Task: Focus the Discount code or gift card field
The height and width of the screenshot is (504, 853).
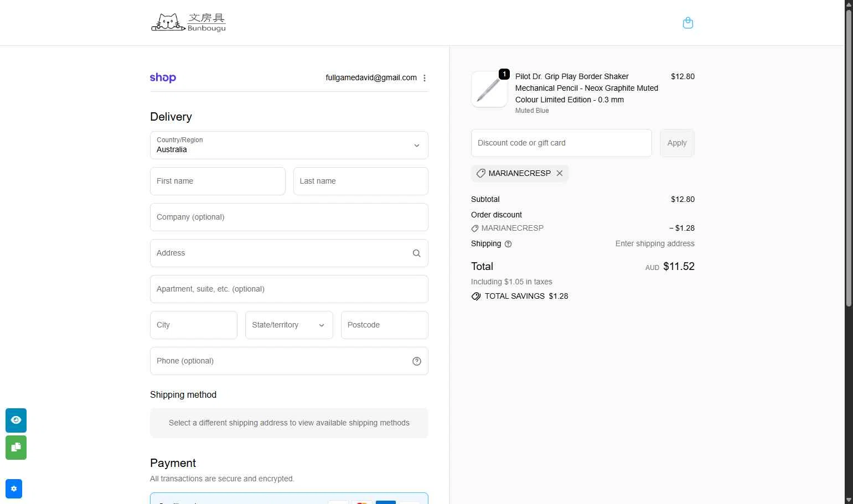Action: (x=561, y=143)
